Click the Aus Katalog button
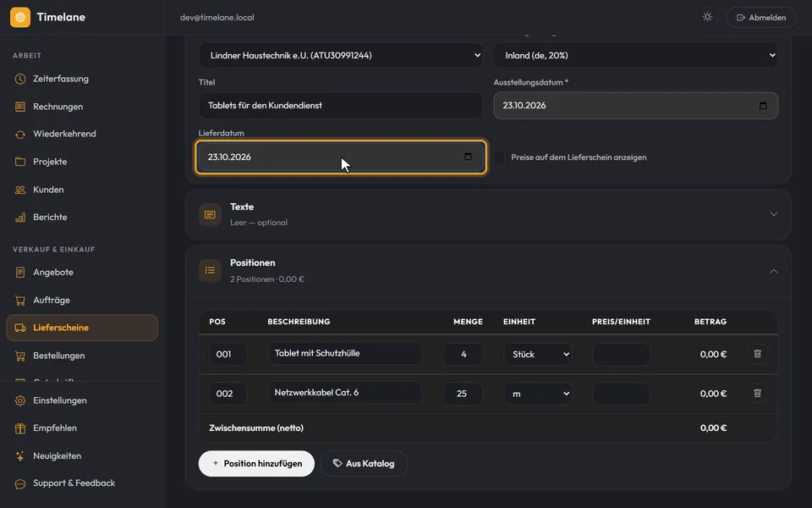The height and width of the screenshot is (508, 812). (364, 463)
